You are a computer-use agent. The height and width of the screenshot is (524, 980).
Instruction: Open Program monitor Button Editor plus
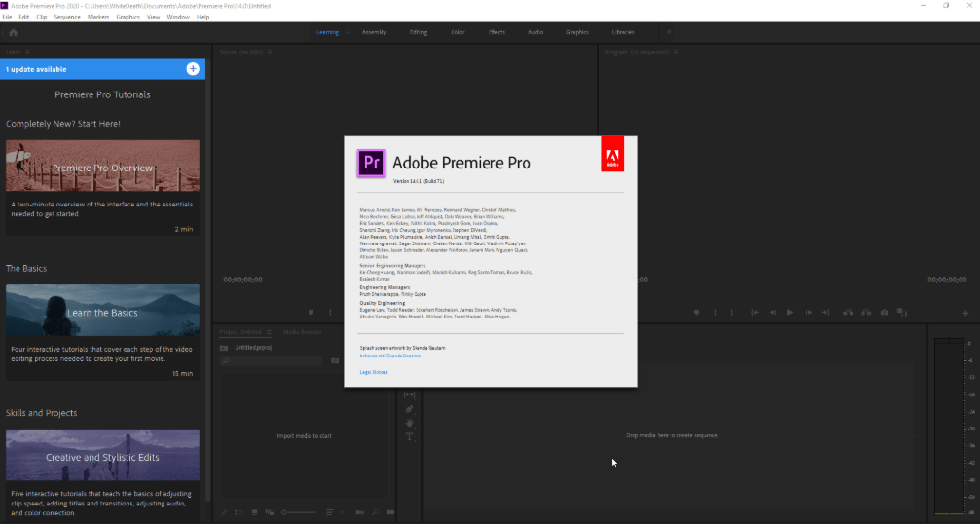[965, 313]
